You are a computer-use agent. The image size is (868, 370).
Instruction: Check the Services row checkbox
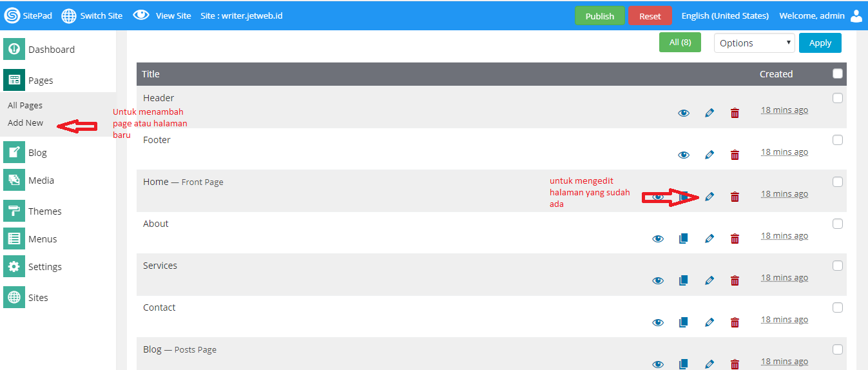(838, 266)
